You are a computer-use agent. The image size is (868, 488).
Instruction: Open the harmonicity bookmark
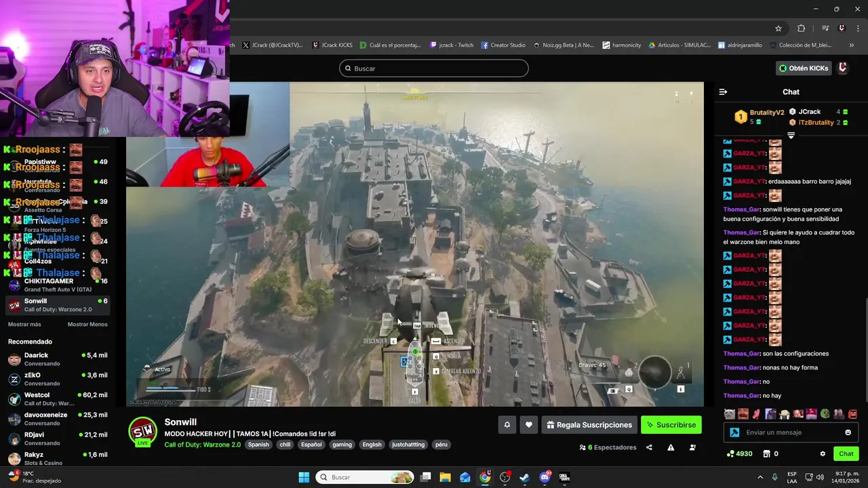tap(621, 45)
